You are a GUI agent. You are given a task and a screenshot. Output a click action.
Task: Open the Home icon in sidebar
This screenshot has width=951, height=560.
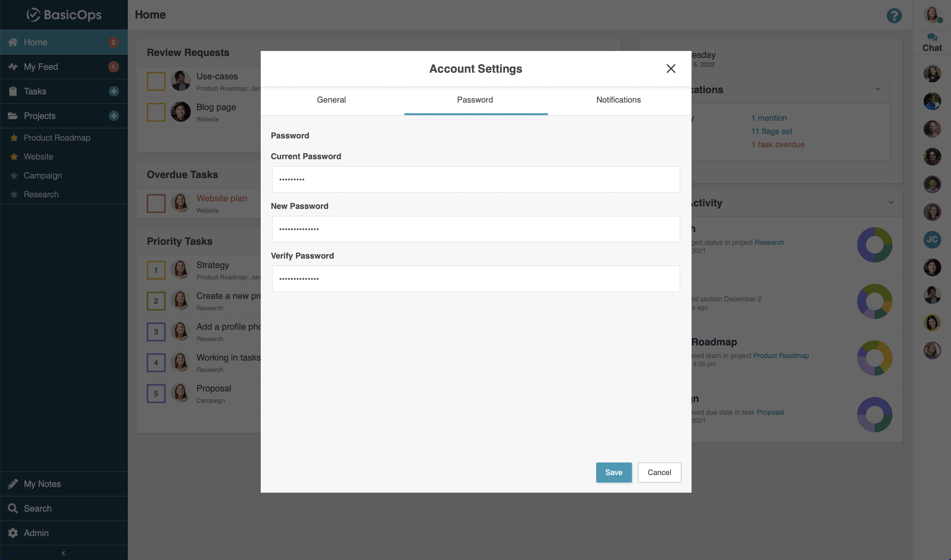tap(13, 42)
